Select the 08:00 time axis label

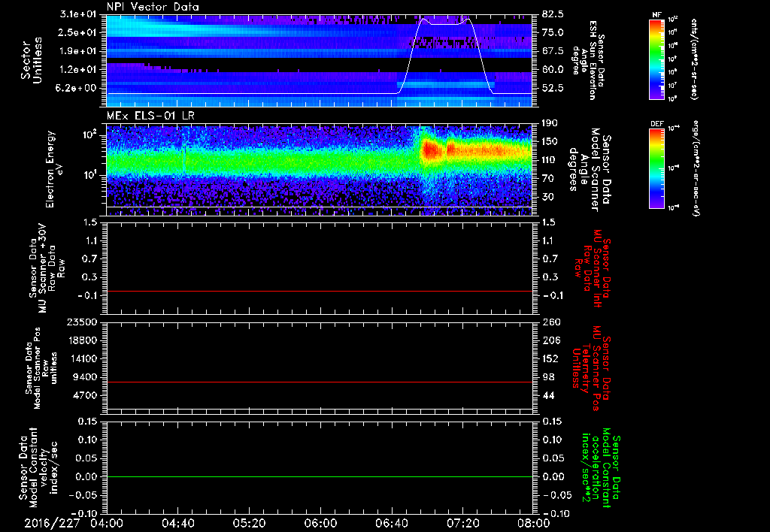(x=534, y=523)
